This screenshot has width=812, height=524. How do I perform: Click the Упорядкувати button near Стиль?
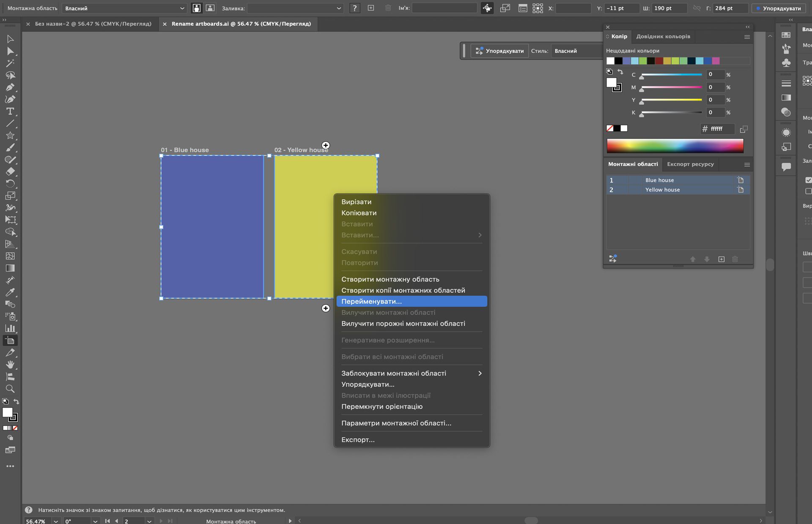point(499,51)
